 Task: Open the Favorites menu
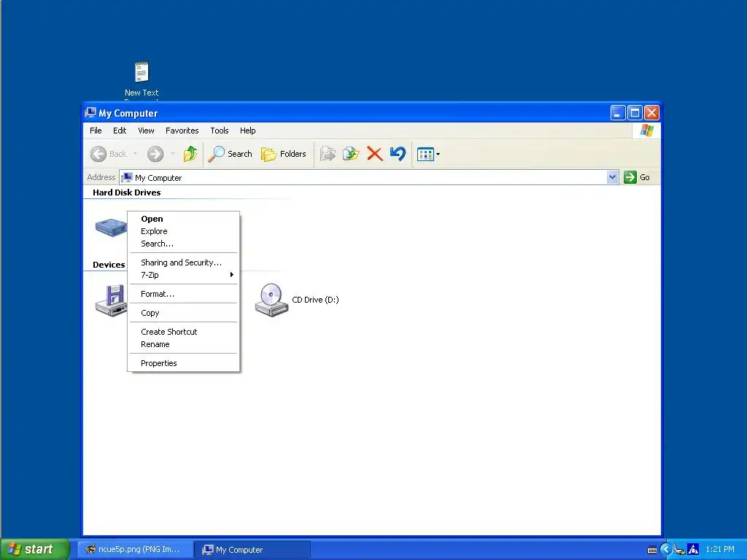pos(182,131)
